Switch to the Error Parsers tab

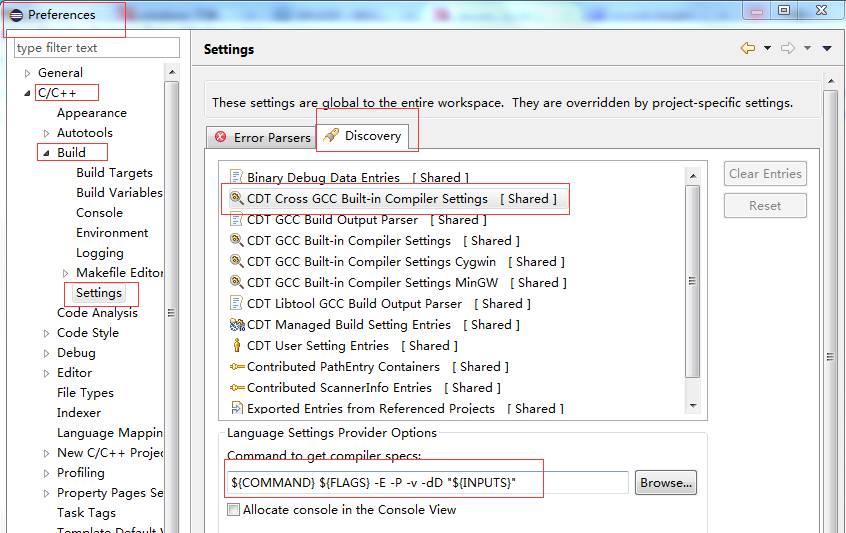point(261,137)
